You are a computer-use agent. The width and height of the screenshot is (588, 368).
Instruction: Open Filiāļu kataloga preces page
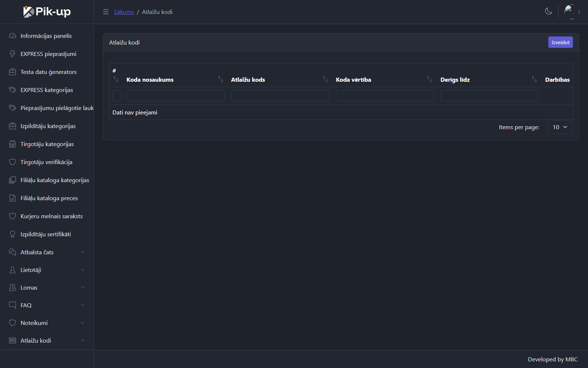[47, 198]
